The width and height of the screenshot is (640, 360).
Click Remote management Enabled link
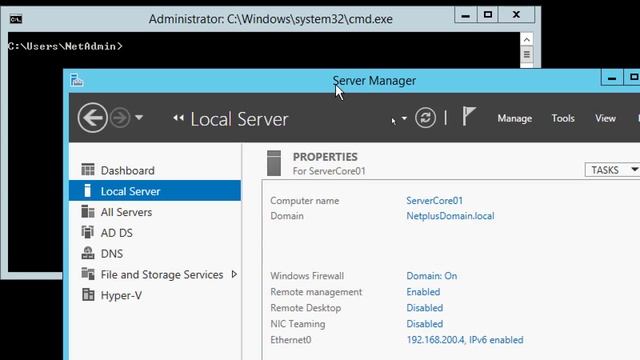423,292
